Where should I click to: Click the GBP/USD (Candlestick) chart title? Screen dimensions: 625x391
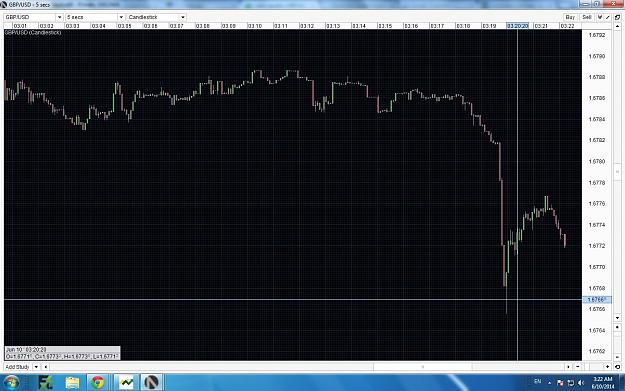click(33, 32)
